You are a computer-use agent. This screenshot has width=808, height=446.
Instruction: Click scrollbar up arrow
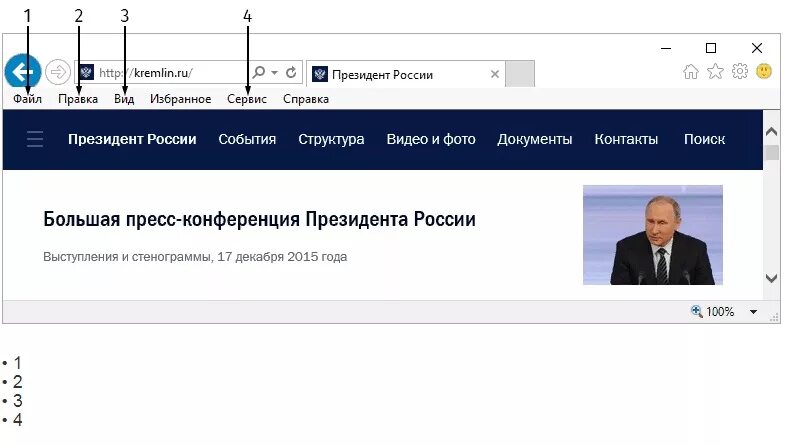pos(771,132)
